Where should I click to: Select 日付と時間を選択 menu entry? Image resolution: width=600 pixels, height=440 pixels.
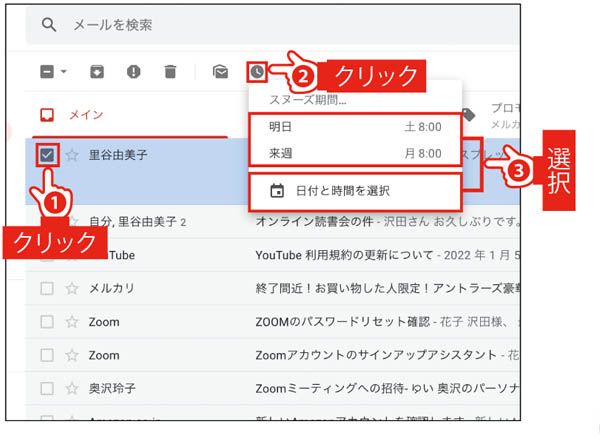click(355, 191)
